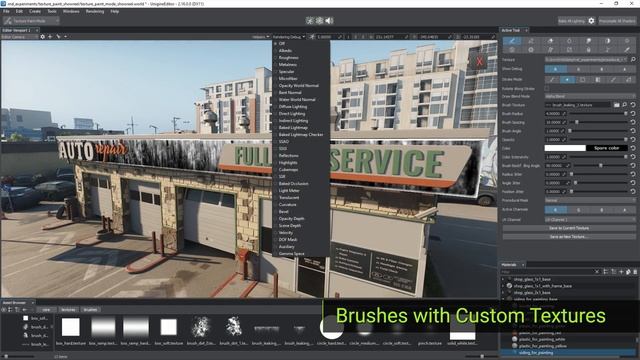Go back in the Asset Browser
This screenshot has height=360, width=640.
coord(25,310)
